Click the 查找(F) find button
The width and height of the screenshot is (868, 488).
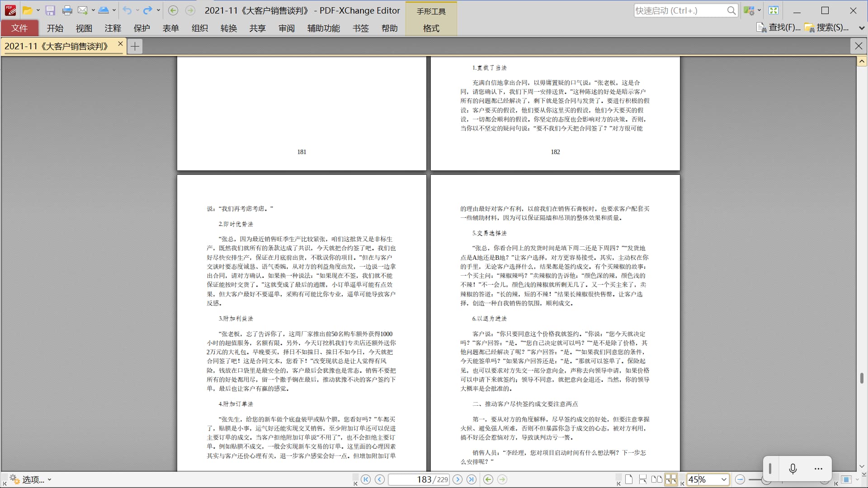tap(778, 28)
